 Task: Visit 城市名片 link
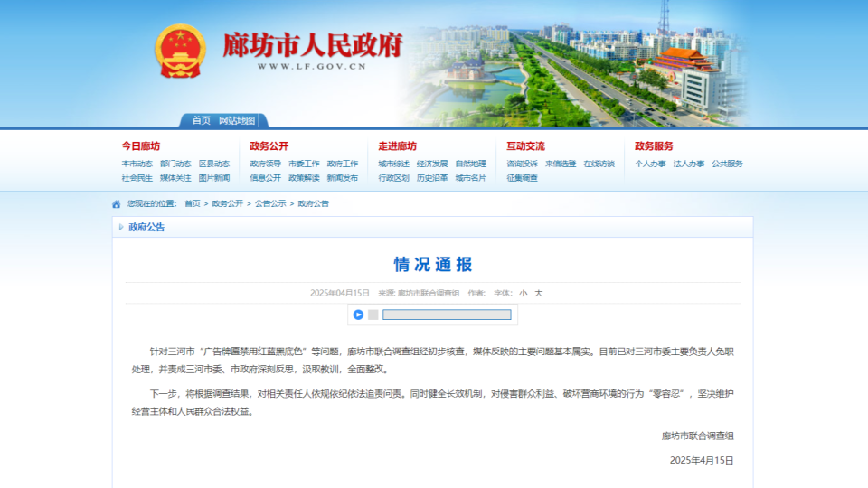(x=471, y=178)
